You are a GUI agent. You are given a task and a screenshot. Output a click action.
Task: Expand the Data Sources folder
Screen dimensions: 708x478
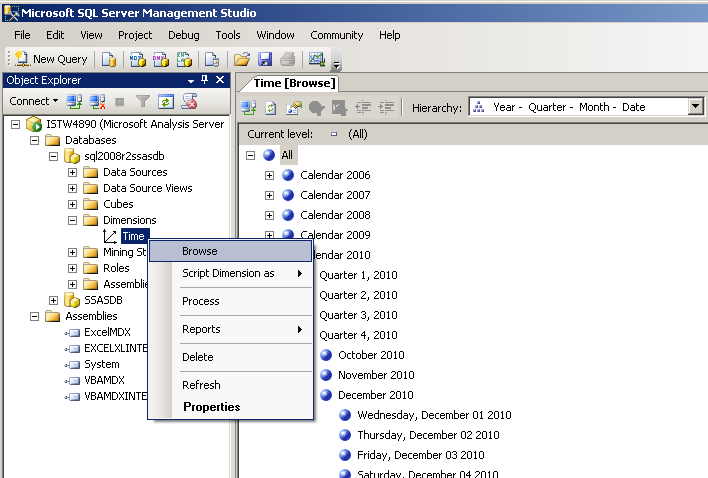(72, 172)
